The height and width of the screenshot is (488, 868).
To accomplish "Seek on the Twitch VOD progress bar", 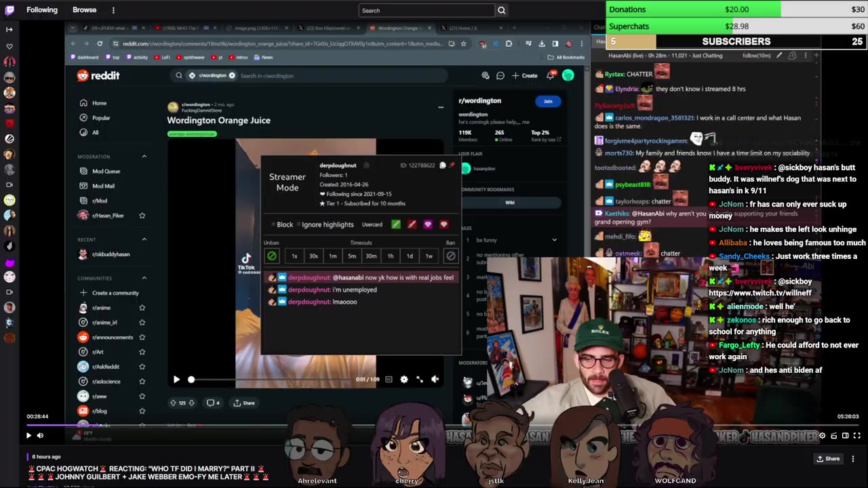I will point(443,426).
